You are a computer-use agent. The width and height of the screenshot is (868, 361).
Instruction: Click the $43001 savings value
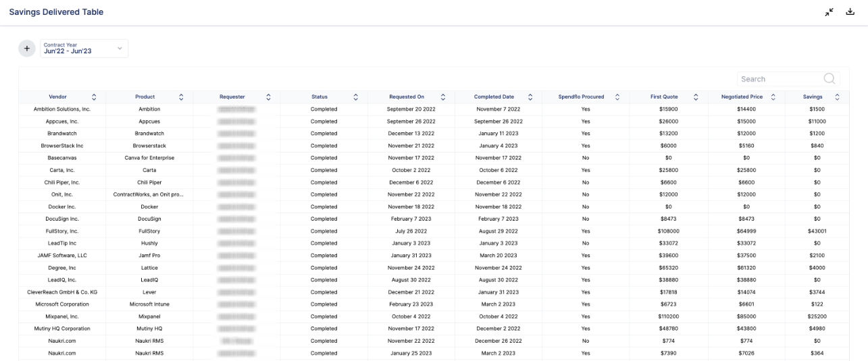[x=817, y=231]
